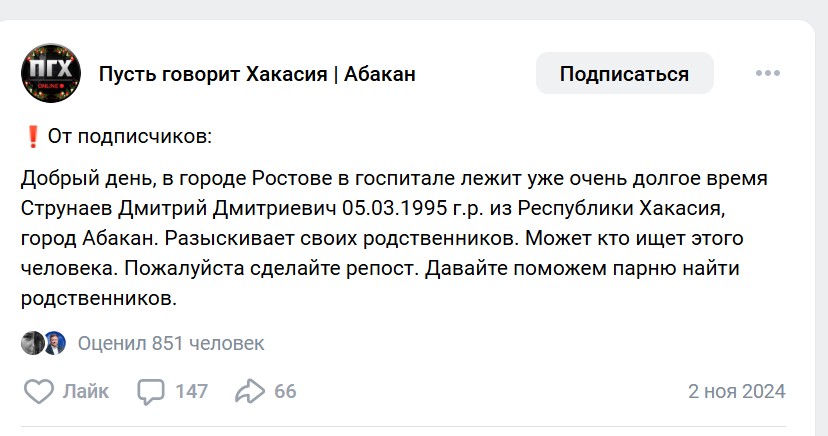Open the Пусть говорит Хакасия | Абакан page
The image size is (828, 436).
257,74
